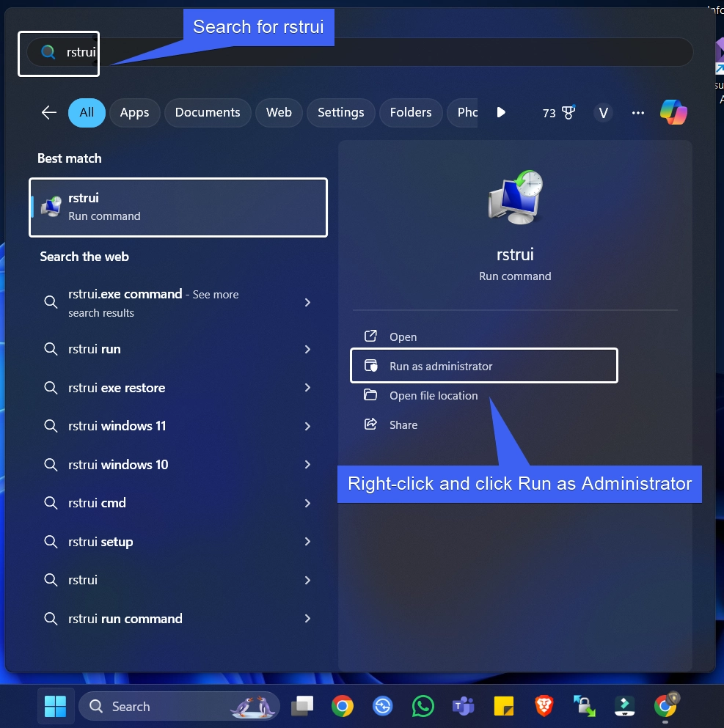Open the Windows Start button
This screenshot has height=728, width=724.
click(x=55, y=706)
